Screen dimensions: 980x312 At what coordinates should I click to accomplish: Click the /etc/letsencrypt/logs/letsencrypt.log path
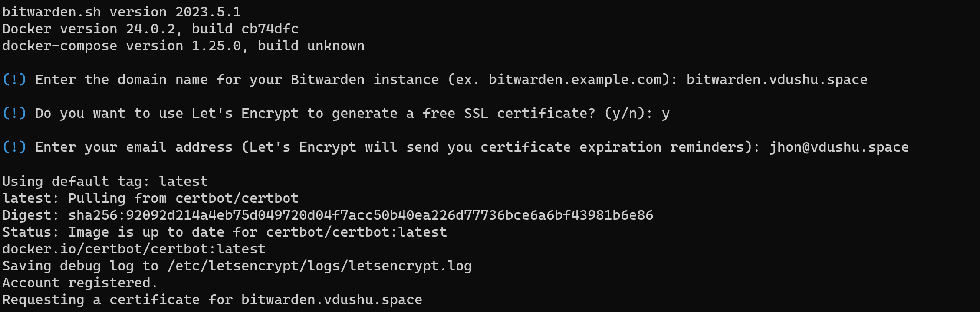coord(319,266)
